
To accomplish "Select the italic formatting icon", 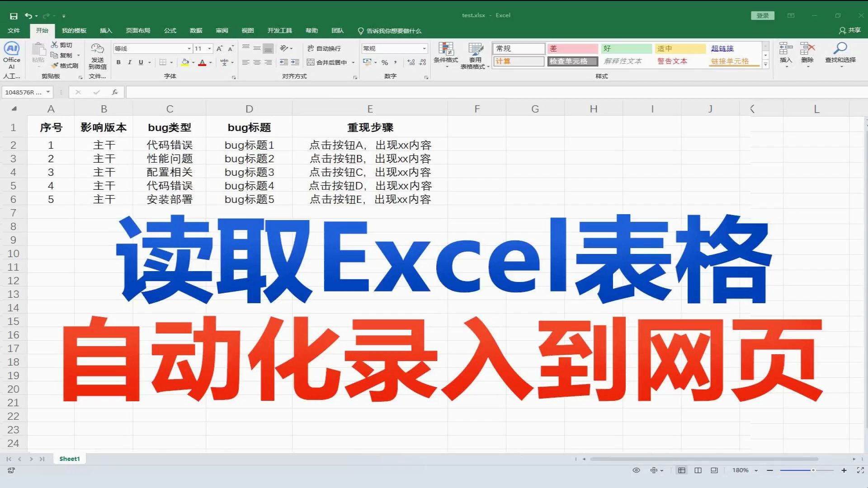I will (130, 62).
